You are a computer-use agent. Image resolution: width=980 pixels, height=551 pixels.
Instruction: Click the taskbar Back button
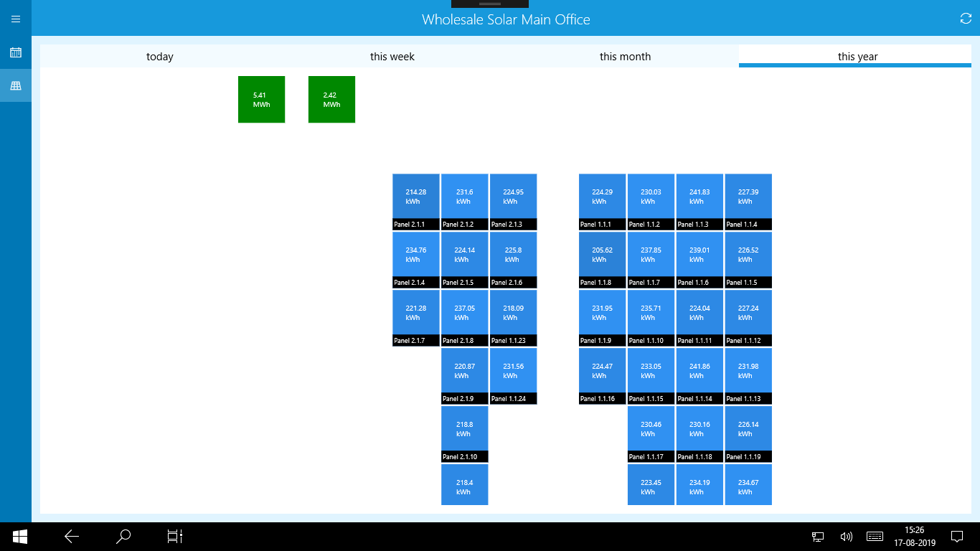pos(71,536)
